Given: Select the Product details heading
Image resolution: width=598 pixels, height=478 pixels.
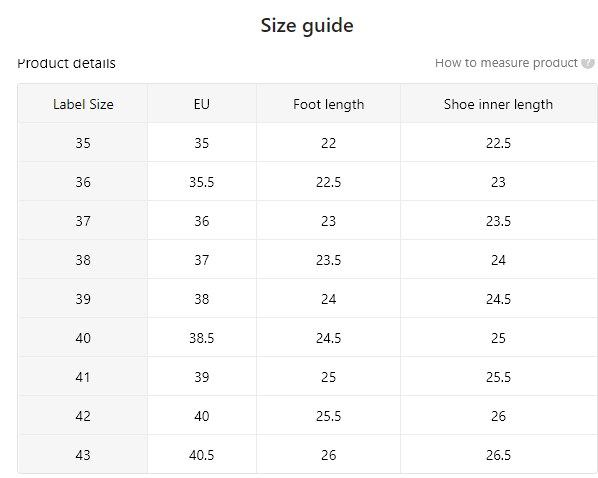Looking at the screenshot, I should point(66,63).
